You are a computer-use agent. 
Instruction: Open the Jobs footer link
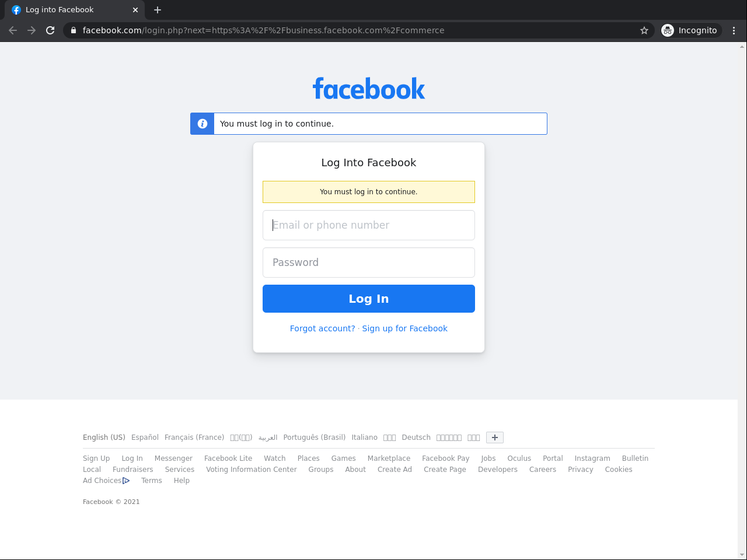tap(488, 459)
